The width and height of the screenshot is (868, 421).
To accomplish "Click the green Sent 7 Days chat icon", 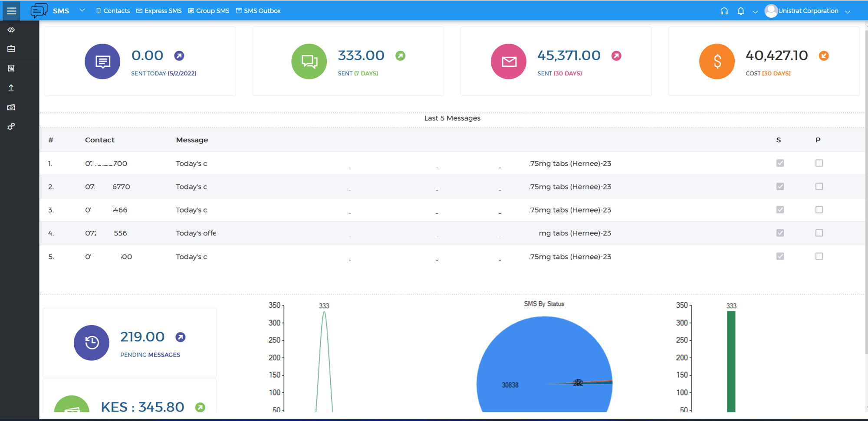I will tap(309, 62).
